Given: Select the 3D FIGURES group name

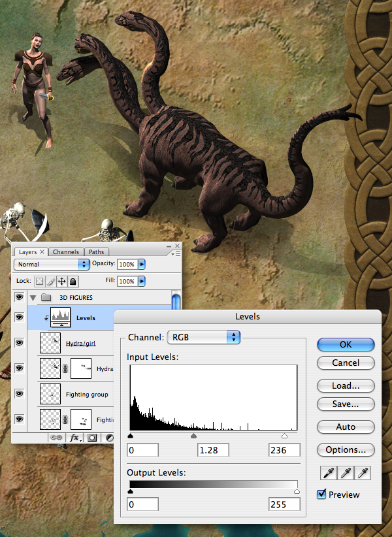Looking at the screenshot, I should pos(76,298).
